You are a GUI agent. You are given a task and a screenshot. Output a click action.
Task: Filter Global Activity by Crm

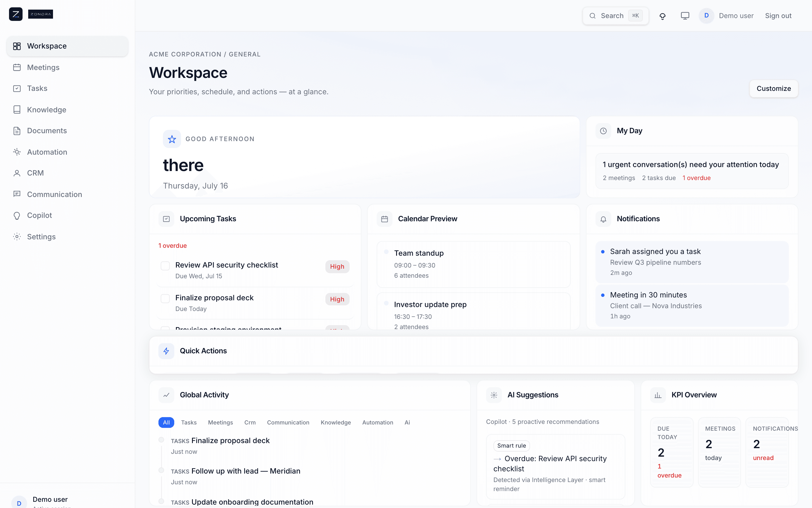click(x=250, y=422)
